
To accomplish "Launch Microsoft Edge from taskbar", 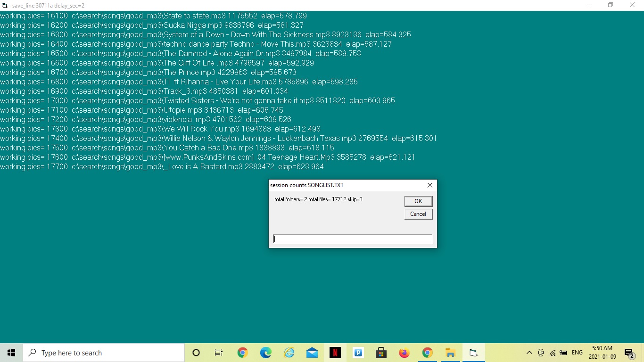I will (x=265, y=353).
